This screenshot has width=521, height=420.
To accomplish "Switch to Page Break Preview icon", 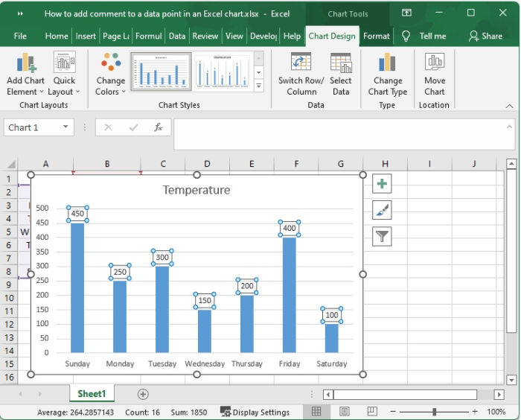I will (372, 412).
